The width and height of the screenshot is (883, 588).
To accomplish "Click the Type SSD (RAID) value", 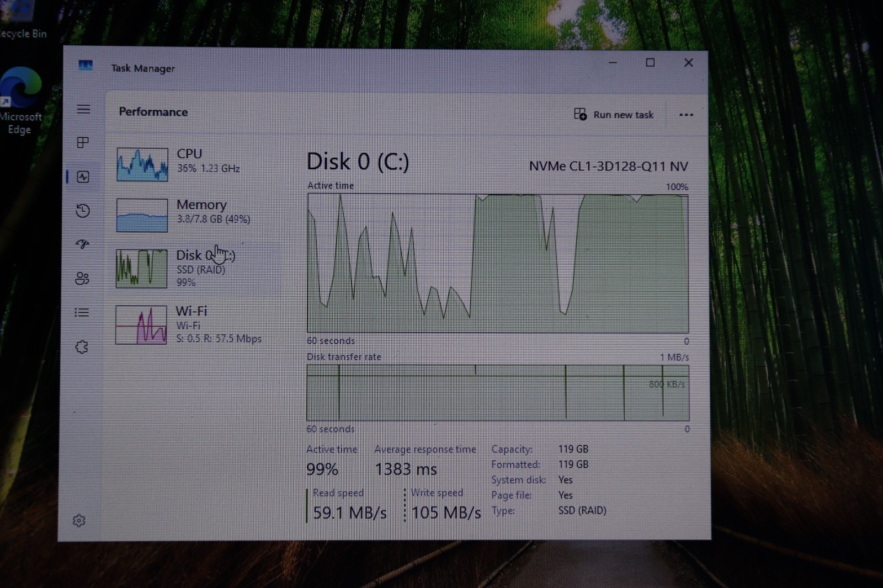I will (x=582, y=510).
